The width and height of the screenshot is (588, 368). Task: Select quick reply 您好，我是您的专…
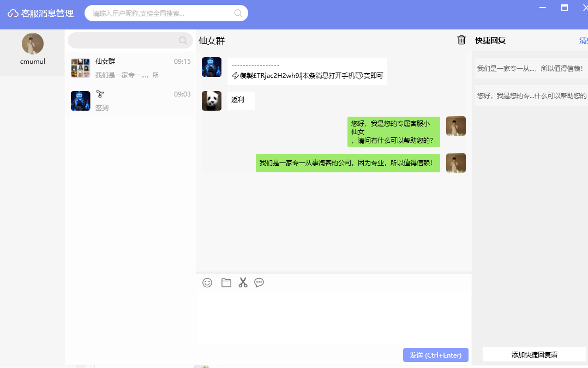(x=531, y=95)
